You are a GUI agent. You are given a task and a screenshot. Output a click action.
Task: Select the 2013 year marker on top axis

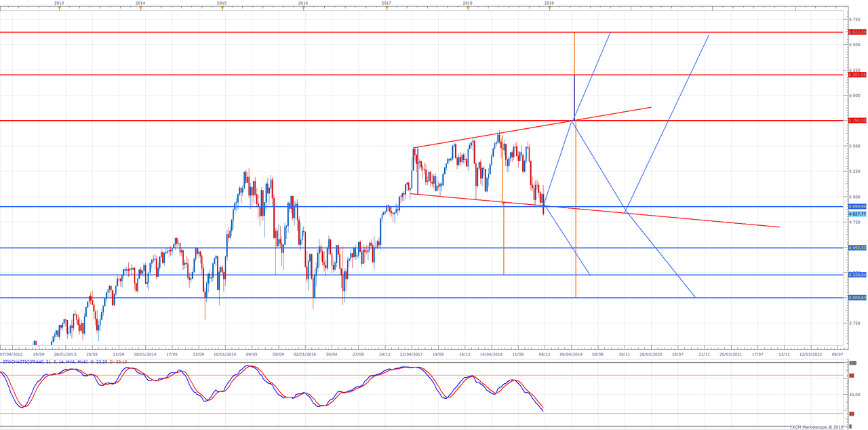[59, 3]
